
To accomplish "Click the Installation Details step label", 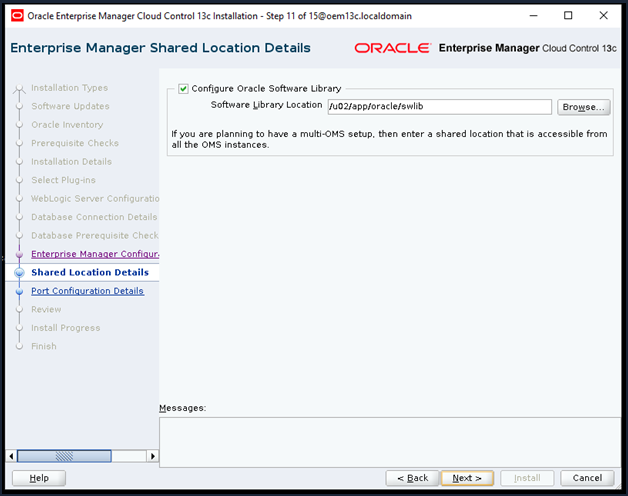I will pyautogui.click(x=72, y=161).
